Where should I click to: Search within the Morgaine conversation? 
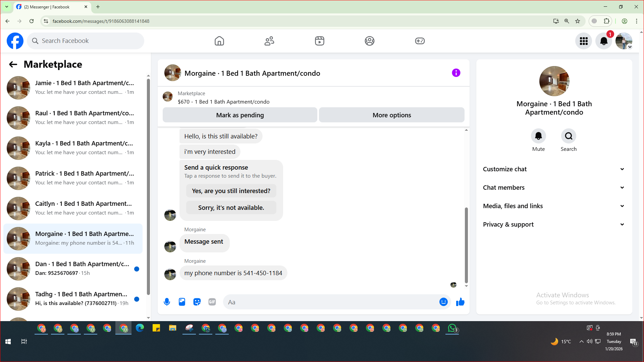(x=569, y=136)
